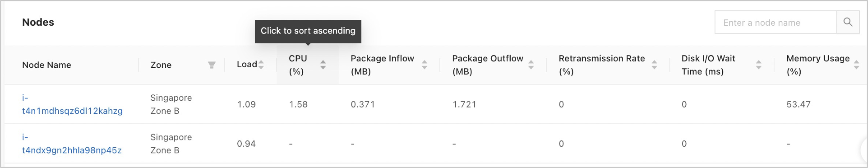Click the Package Inflow (MB) header

(382, 65)
